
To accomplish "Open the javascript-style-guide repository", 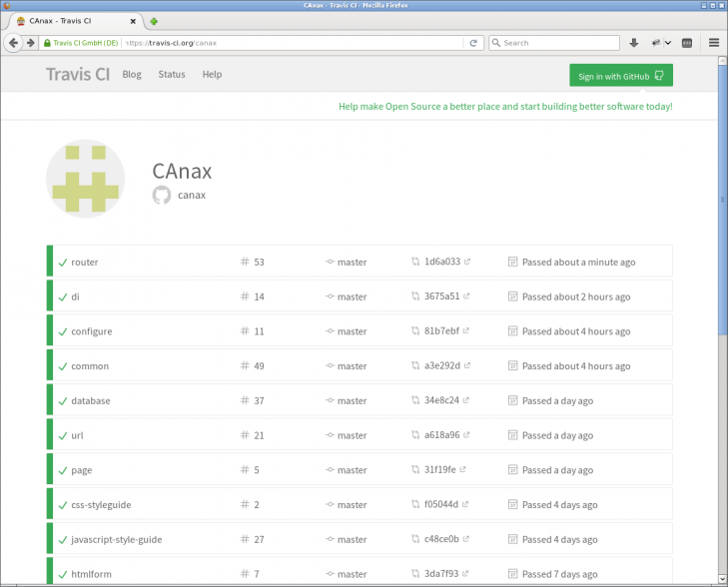I will click(117, 540).
